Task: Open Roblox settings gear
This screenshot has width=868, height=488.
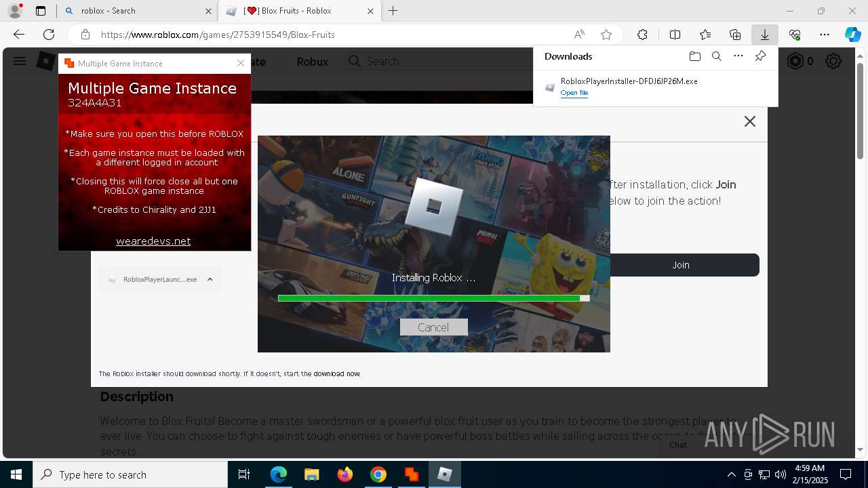Action: (833, 62)
